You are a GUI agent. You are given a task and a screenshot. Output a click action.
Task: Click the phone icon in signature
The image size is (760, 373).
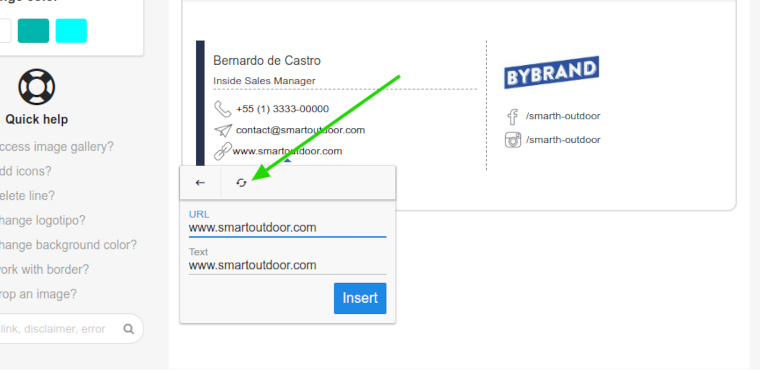pos(222,109)
